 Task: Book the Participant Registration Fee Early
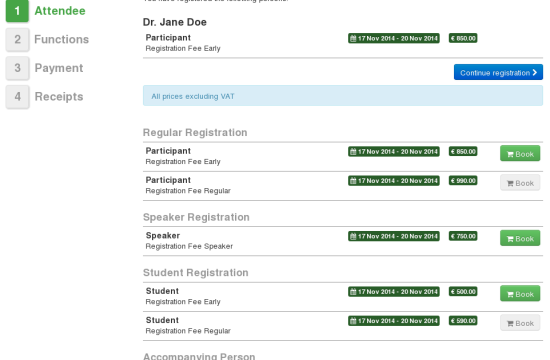coord(520,154)
